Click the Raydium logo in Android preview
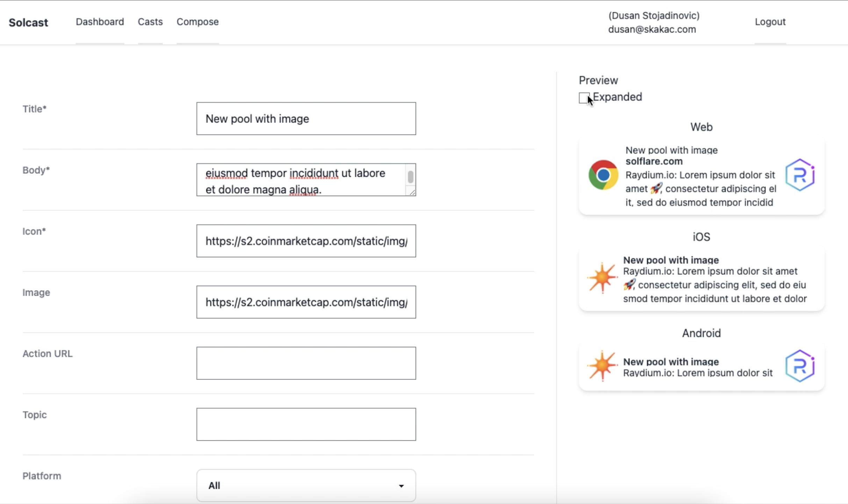The image size is (848, 504). tap(800, 366)
